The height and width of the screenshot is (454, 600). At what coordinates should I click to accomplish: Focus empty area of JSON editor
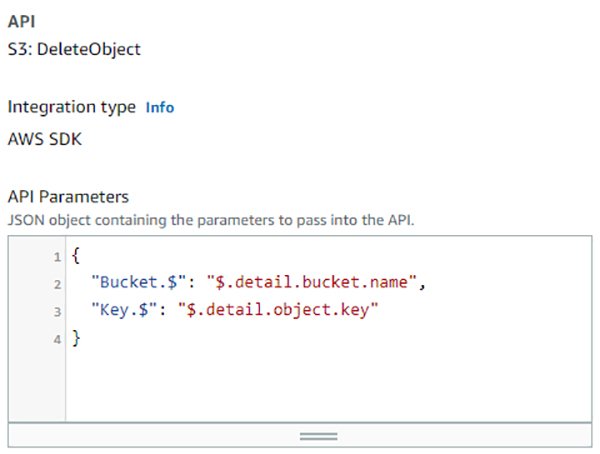330,385
